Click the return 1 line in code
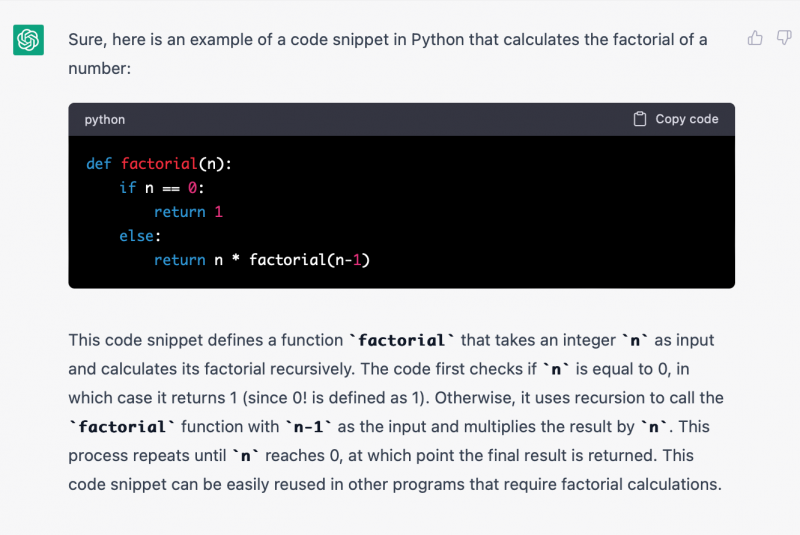The height and width of the screenshot is (535, 800). 188,212
